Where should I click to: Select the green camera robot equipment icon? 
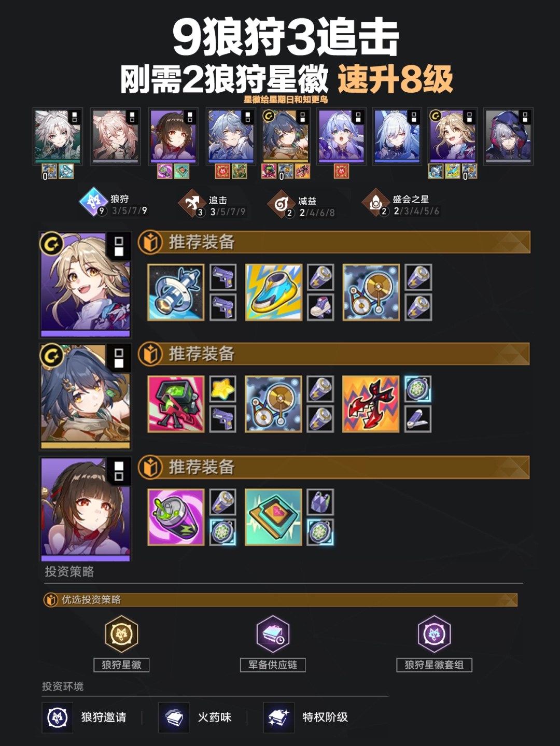tap(176, 404)
